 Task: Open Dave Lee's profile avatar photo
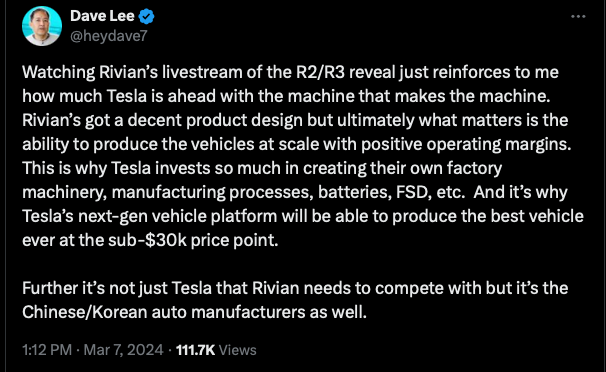coord(42,26)
